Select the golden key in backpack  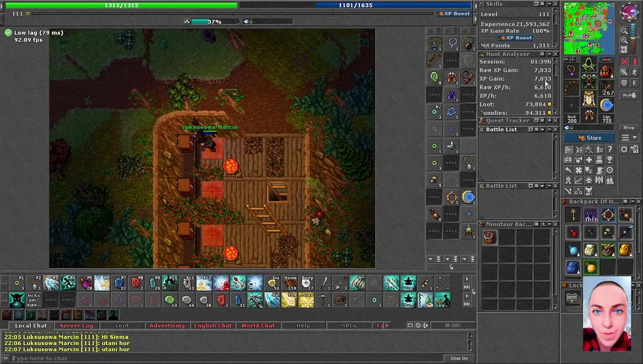(x=573, y=216)
